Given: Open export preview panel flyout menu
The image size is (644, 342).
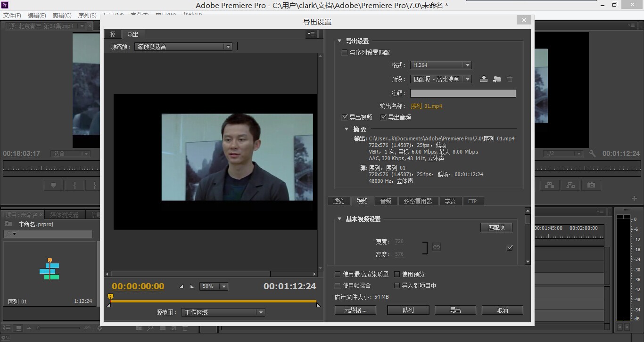Looking at the screenshot, I should pyautogui.click(x=311, y=34).
